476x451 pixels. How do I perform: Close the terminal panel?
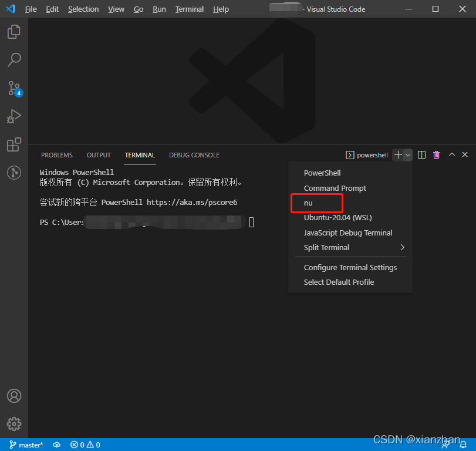pos(465,154)
